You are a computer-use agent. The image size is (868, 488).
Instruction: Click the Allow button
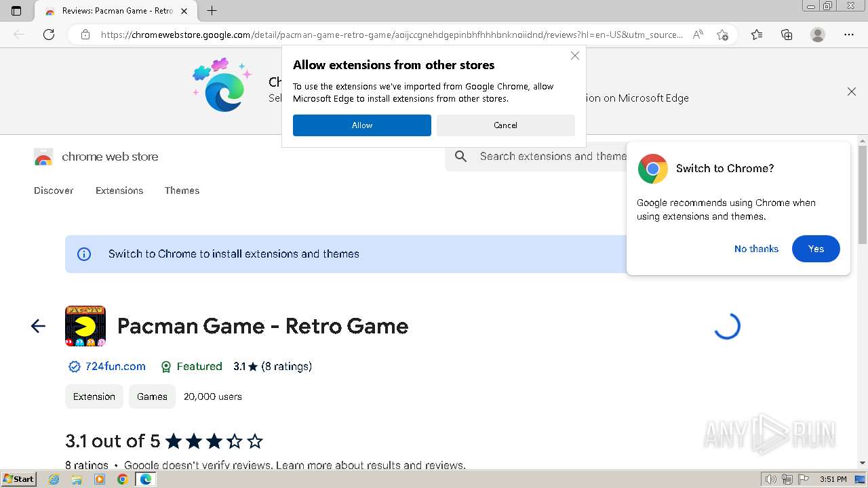362,125
